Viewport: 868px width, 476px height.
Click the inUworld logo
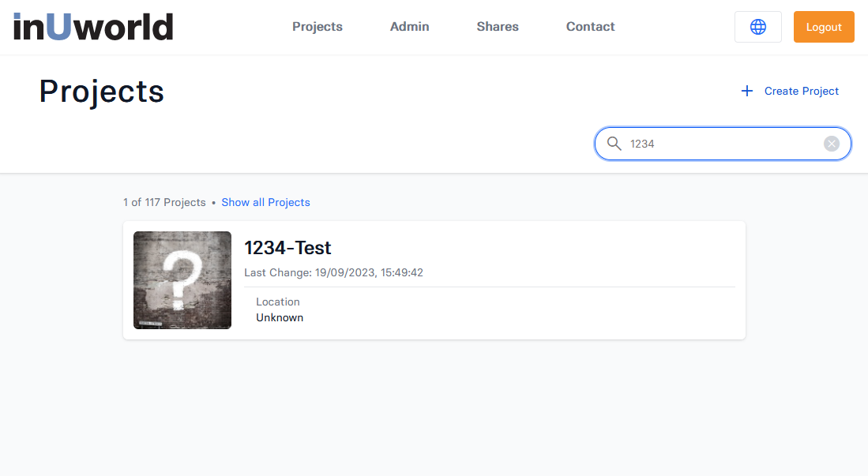coord(93,27)
